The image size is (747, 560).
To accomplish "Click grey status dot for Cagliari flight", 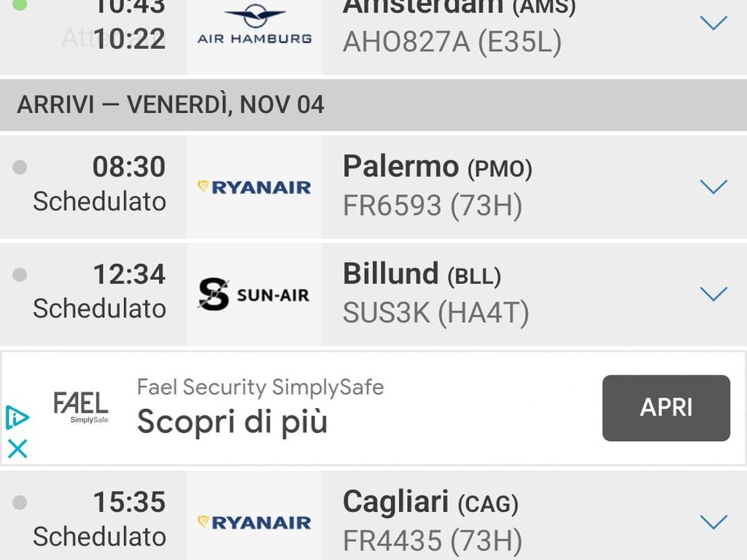I will click(20, 502).
